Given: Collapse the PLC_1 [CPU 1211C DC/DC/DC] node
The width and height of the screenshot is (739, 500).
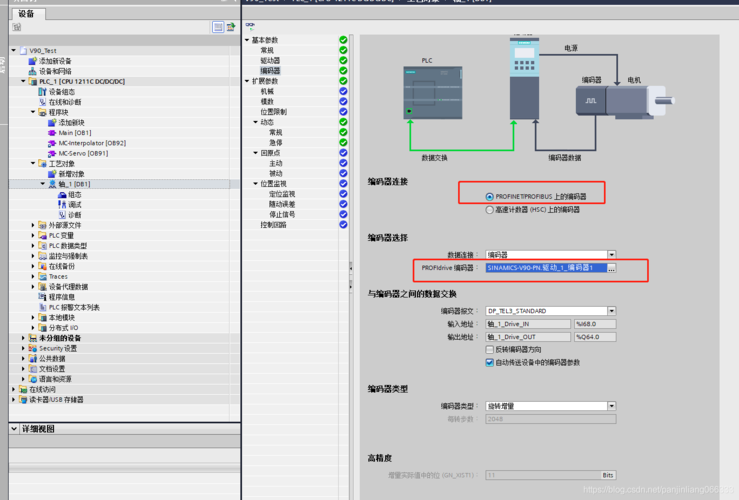Looking at the screenshot, I should tap(23, 81).
